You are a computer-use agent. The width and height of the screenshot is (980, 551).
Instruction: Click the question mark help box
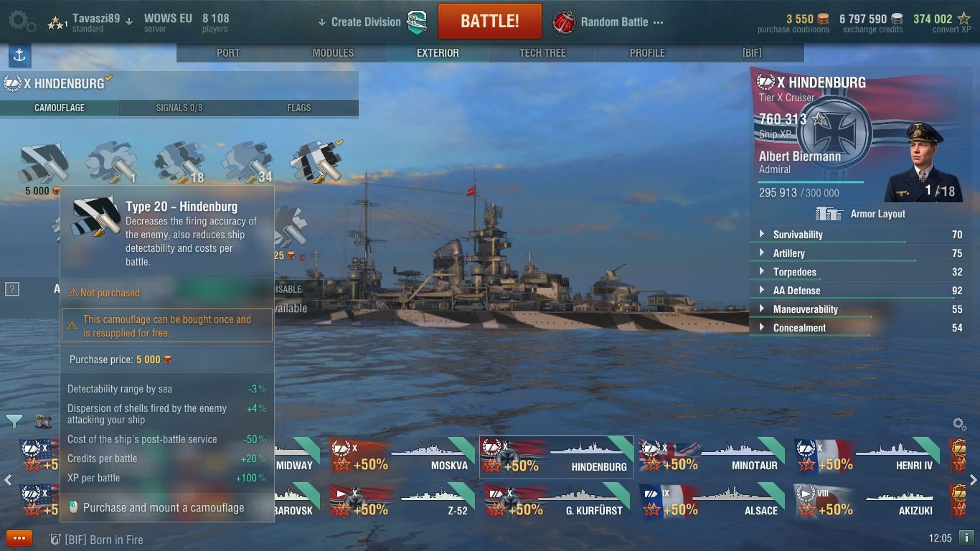point(11,289)
